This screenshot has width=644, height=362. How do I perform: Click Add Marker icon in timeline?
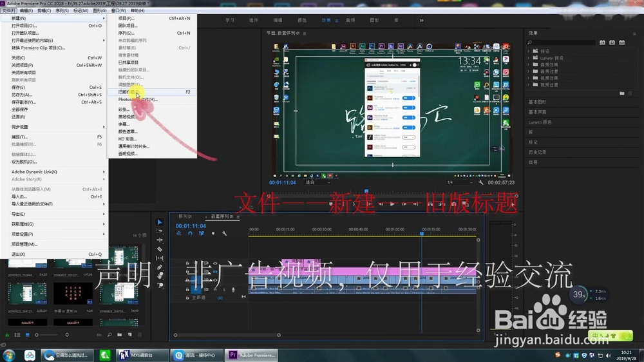pyautogui.click(x=213, y=233)
